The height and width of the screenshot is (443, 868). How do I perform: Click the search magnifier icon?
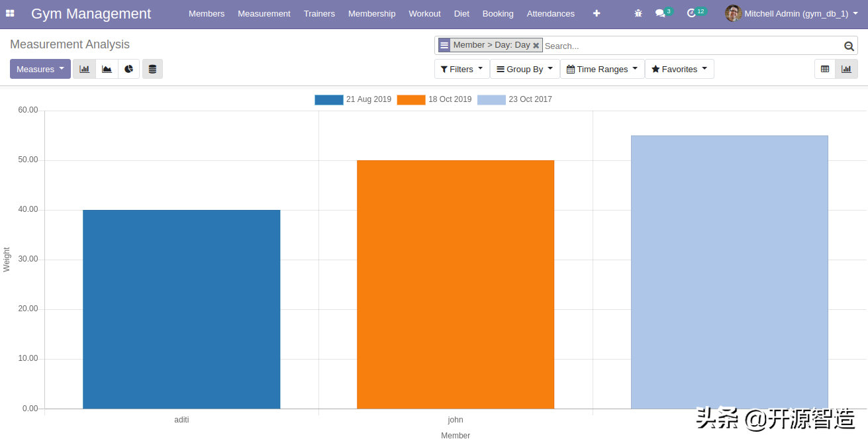849,46
